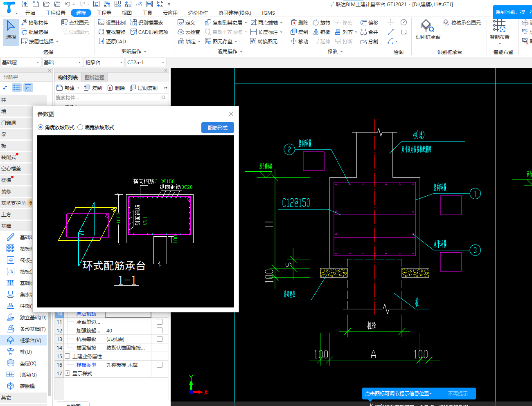Click 合并 merge tool
Image resolution: width=532 pixels, height=406 pixels.
(x=370, y=32)
